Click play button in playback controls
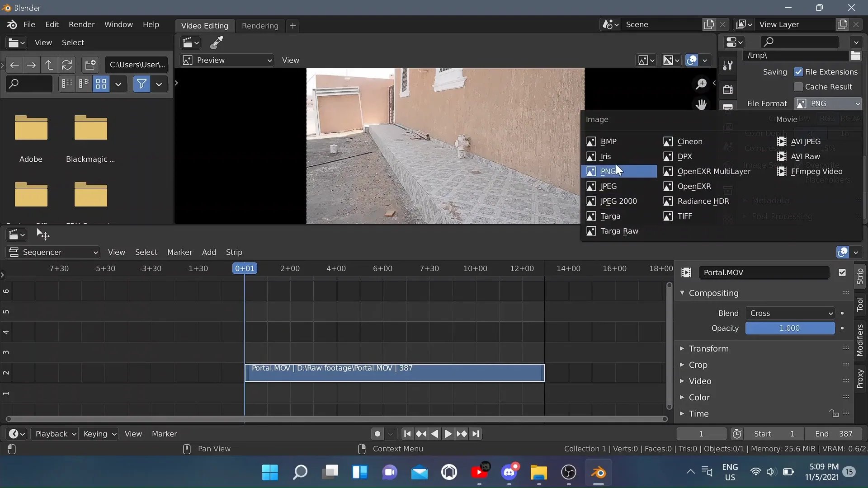Screen dimensions: 868x488 pyautogui.click(x=448, y=433)
